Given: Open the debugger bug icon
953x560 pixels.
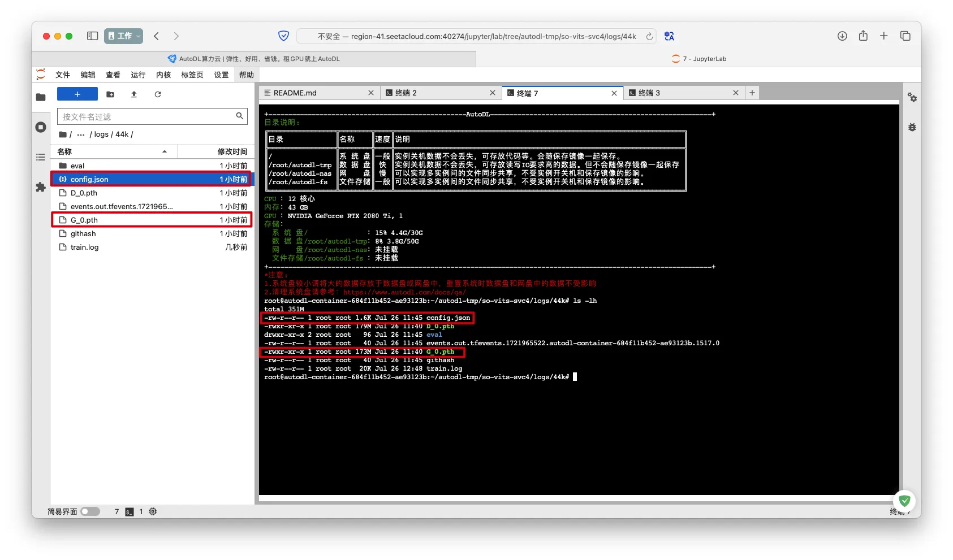Looking at the screenshot, I should tap(912, 127).
